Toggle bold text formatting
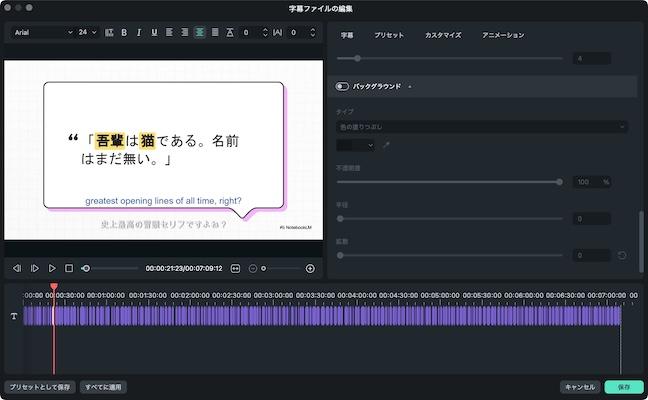 pyautogui.click(x=124, y=32)
